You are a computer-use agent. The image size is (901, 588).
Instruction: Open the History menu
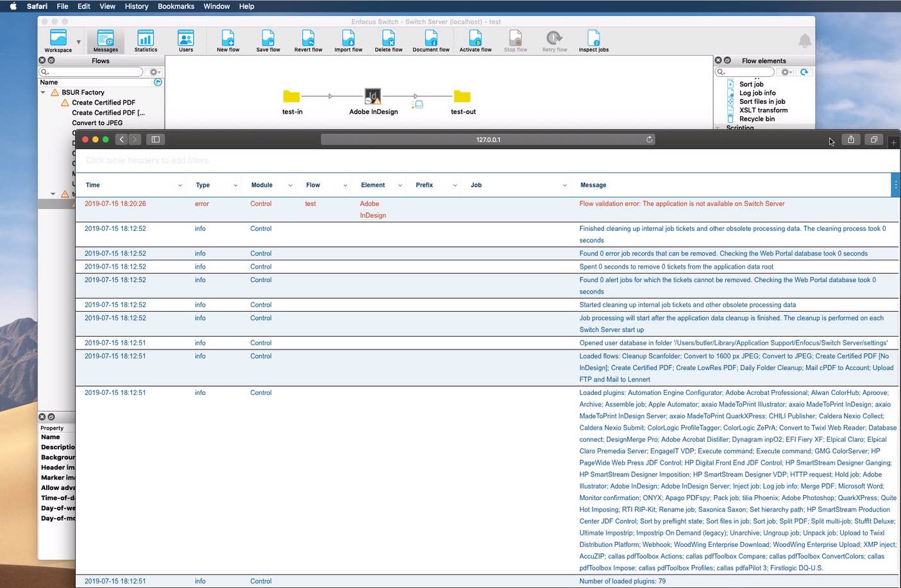[x=137, y=6]
